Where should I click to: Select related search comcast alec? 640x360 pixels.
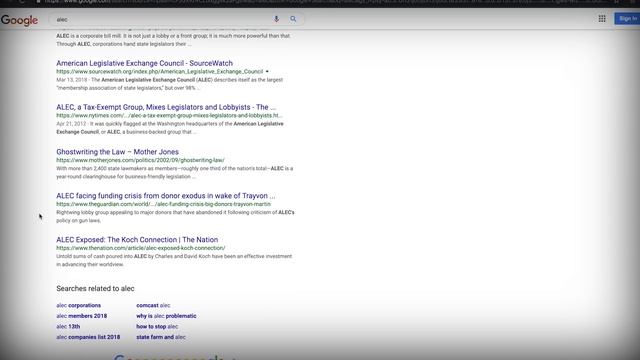(x=153, y=305)
